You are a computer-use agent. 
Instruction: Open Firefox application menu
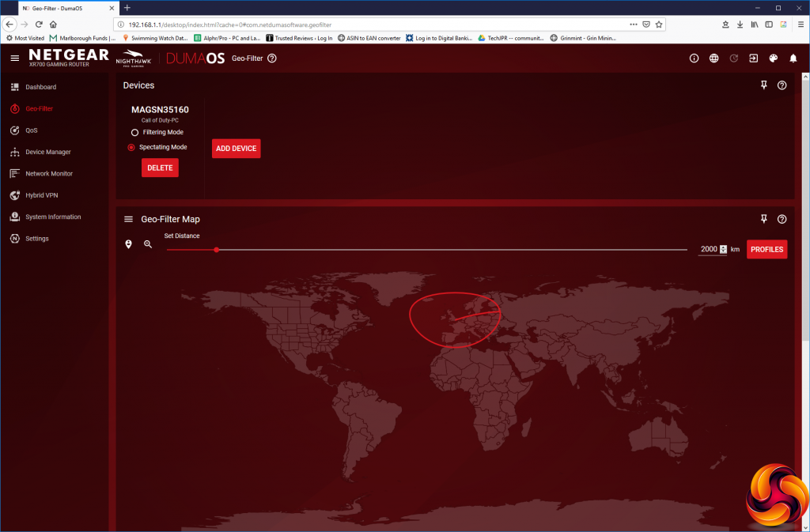point(801,25)
